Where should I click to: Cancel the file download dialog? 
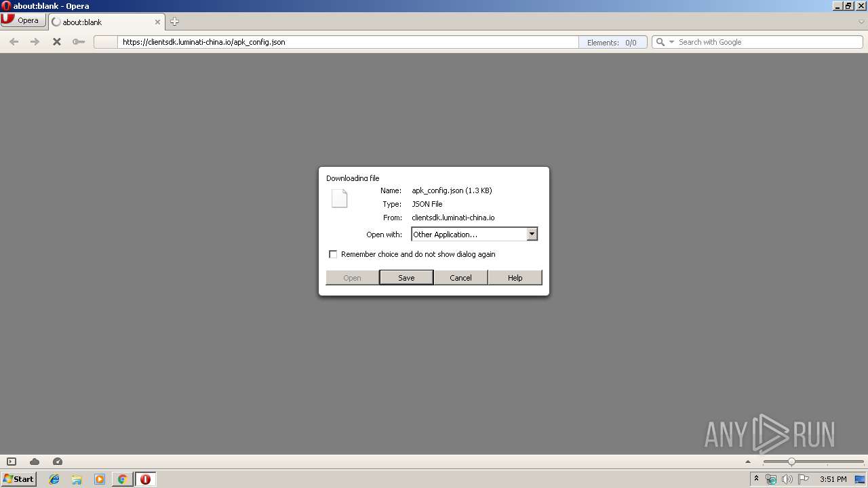click(460, 278)
